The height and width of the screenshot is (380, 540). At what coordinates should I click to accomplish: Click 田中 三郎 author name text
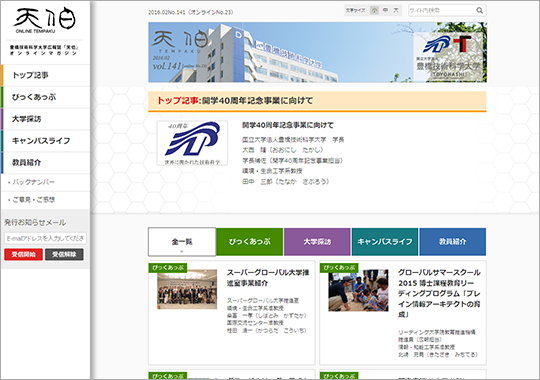coord(285,181)
